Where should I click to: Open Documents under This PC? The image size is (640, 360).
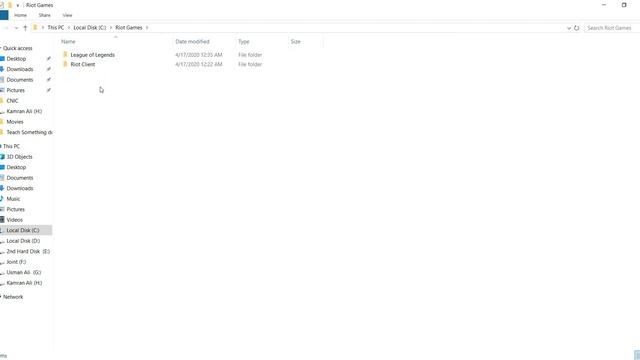pos(20,178)
